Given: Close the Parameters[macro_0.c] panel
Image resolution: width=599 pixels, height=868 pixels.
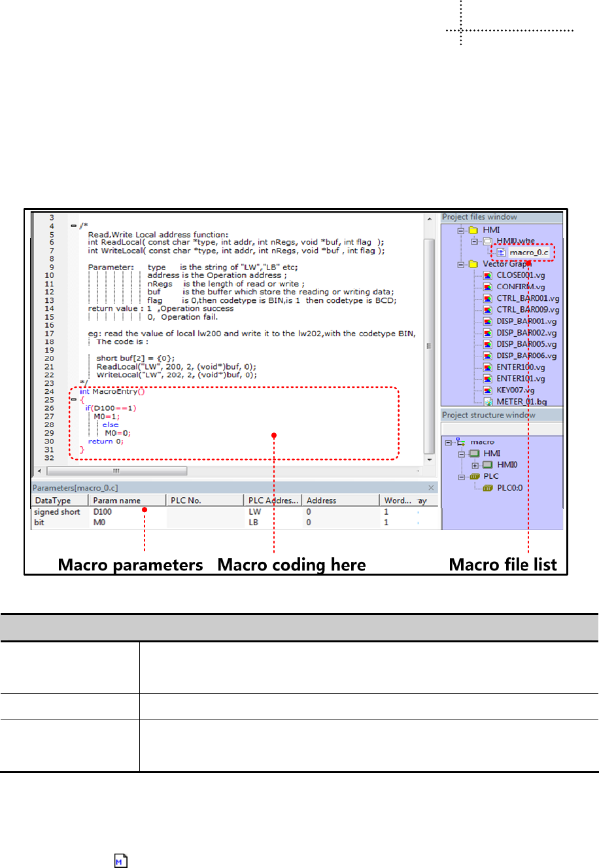Looking at the screenshot, I should tap(431, 488).
